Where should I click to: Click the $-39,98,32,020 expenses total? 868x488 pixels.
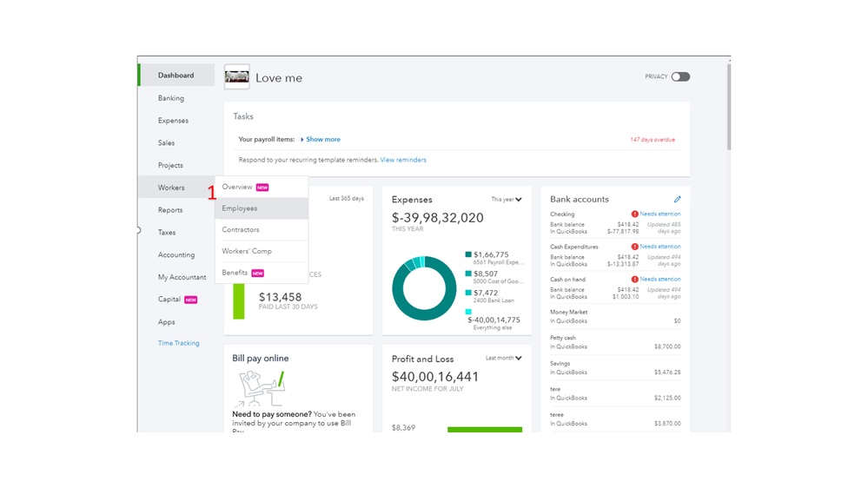[x=437, y=217]
